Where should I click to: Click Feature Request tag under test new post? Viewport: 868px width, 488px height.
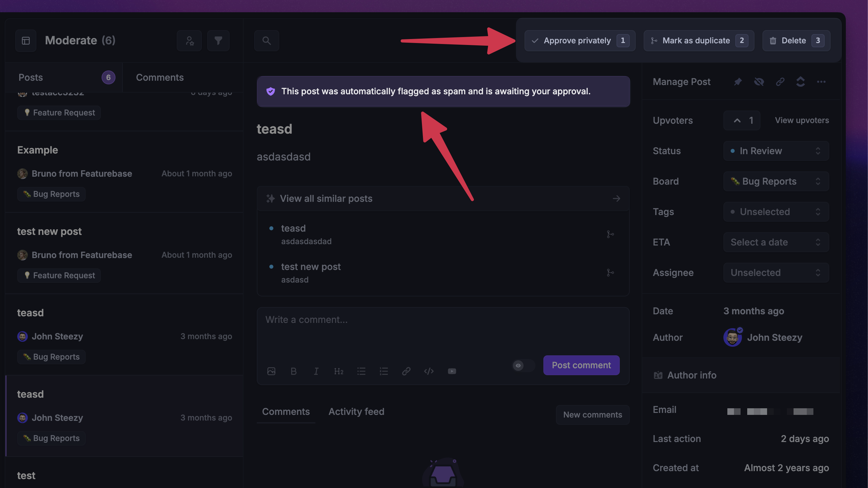[x=59, y=276]
